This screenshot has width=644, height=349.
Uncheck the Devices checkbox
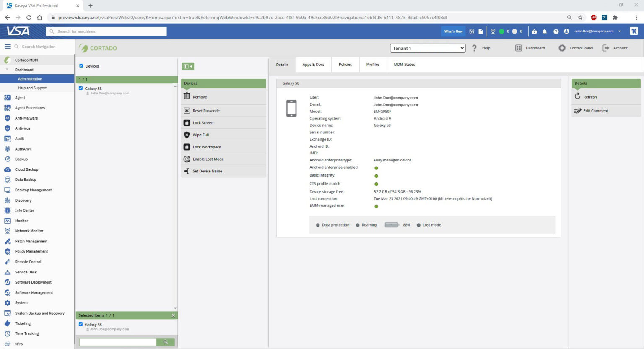81,66
